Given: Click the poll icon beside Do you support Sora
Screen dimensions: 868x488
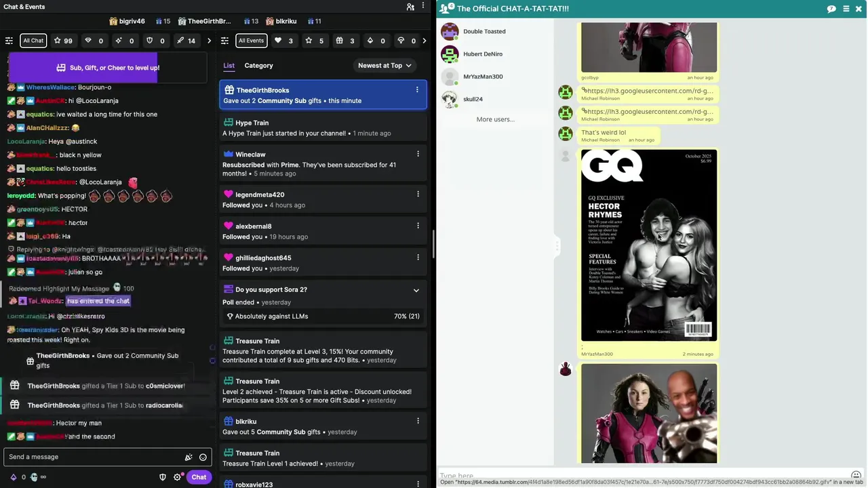Looking at the screenshot, I should (x=229, y=289).
